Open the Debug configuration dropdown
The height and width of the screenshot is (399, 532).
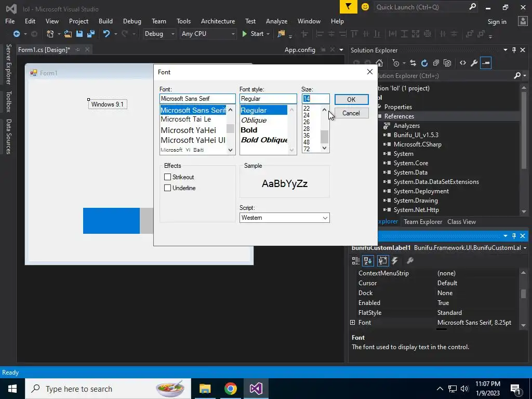159,34
